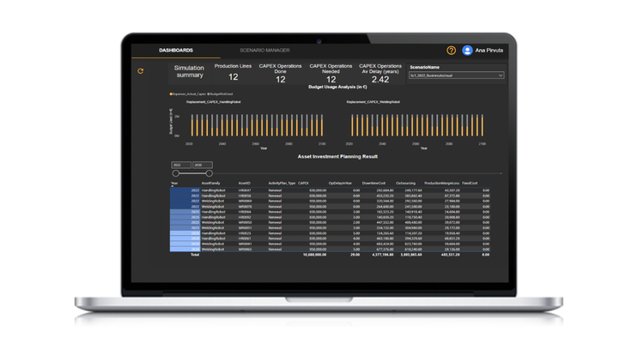Select the HR0056 asset ID cell

click(245, 196)
